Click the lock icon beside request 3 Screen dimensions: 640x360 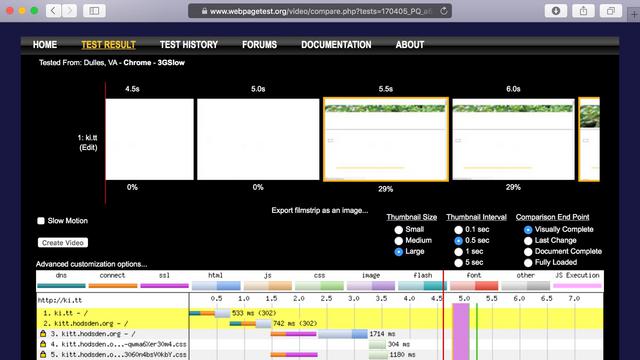[x=43, y=333]
